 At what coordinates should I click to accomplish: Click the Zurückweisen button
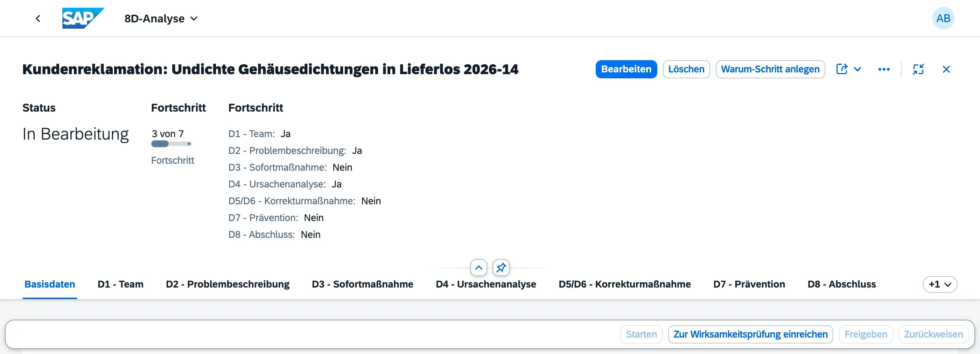coord(933,334)
